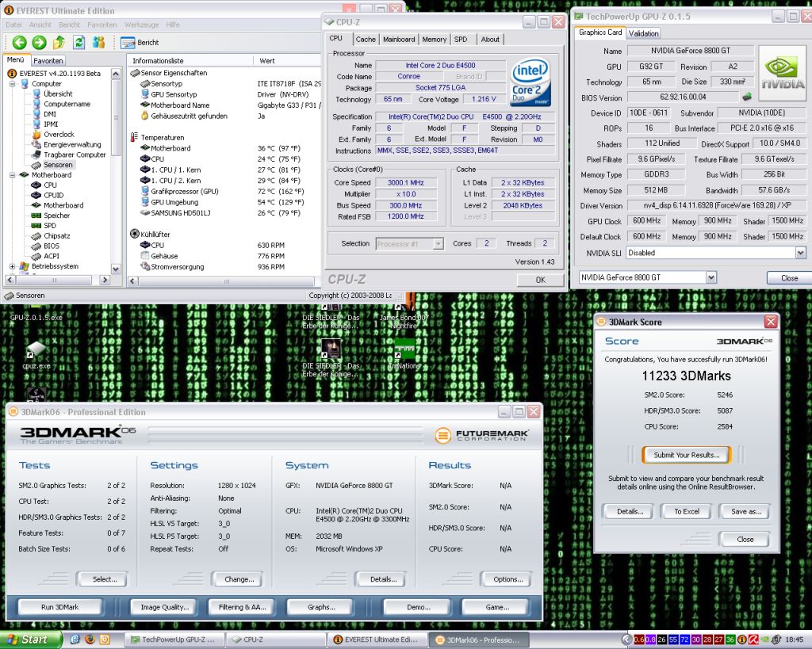Open the lower DIE SIEDLER desktop shortcut
Viewport: 812px width, 649px height.
331,358
